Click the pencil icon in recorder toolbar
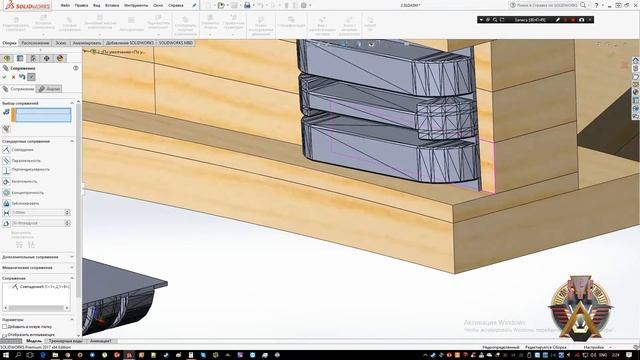Viewport: 640px width, 360px height. (x=558, y=20)
